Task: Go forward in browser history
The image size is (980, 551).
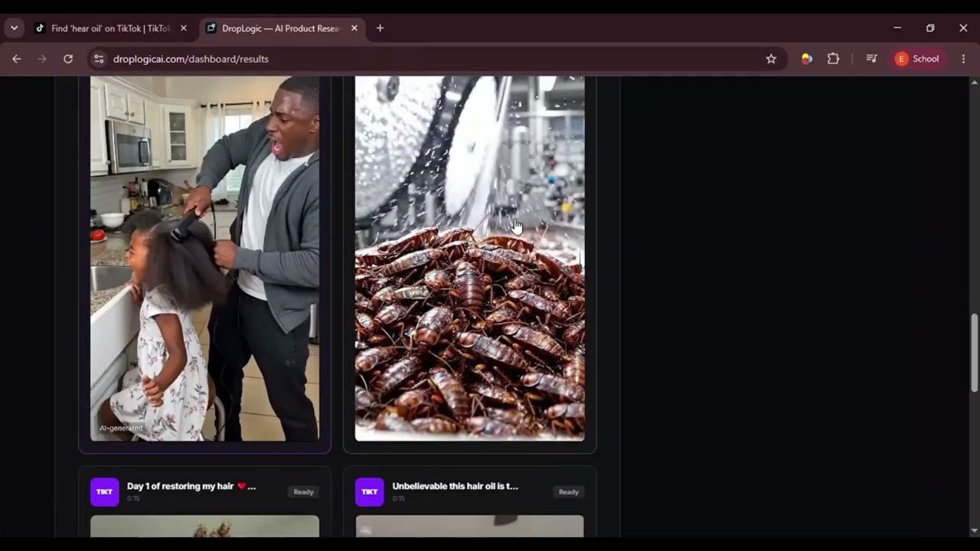Action: pos(42,59)
